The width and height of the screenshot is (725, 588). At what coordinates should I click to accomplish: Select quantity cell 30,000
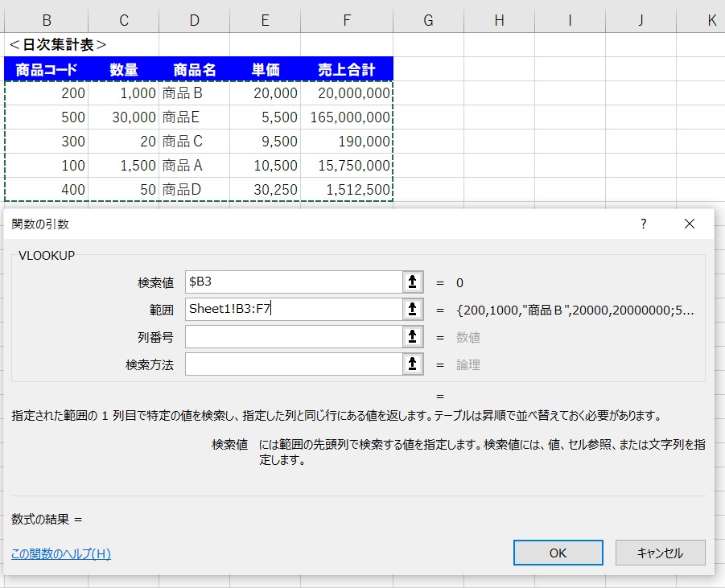click(123, 117)
